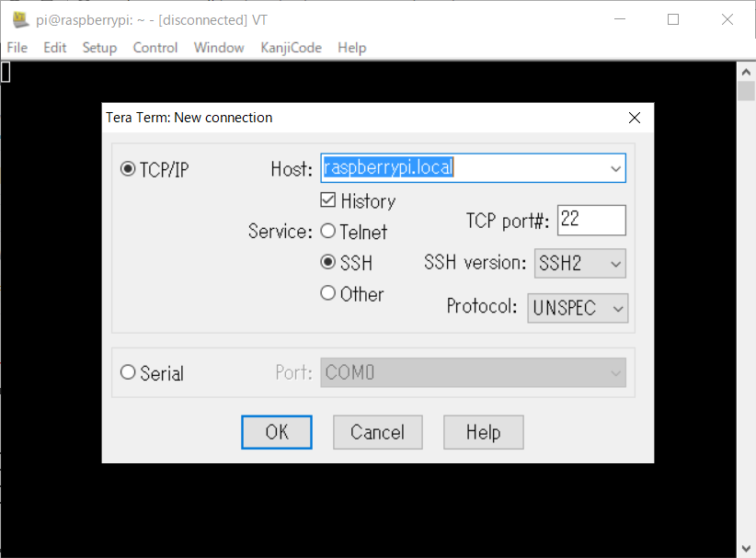The height and width of the screenshot is (558, 756).
Task: Close the New connection dialog with X
Action: 635,118
